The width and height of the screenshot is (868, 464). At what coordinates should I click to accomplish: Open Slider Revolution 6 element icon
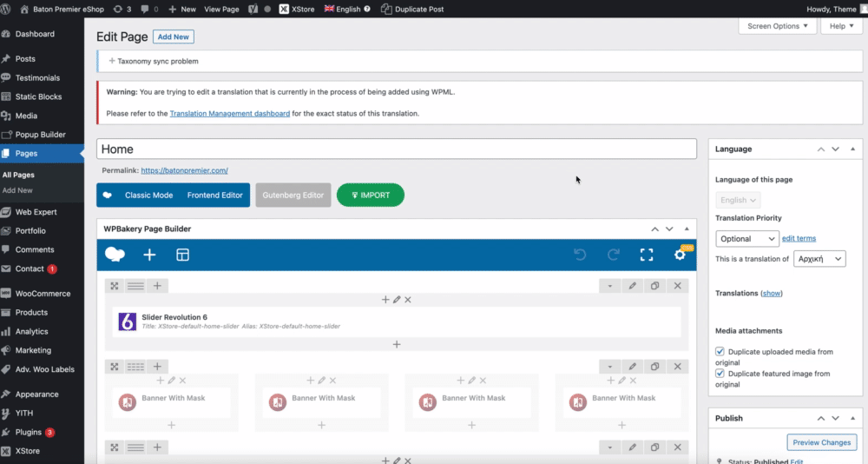[x=128, y=321]
